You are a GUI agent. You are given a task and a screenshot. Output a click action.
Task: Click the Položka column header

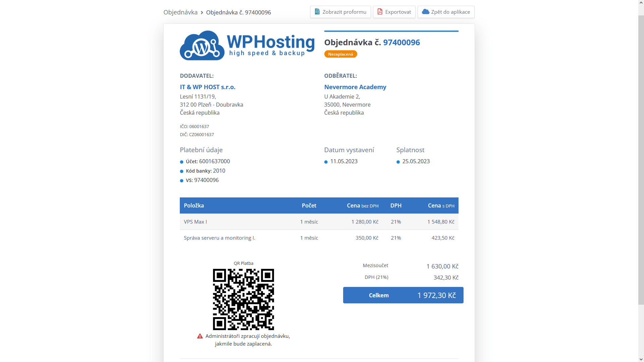pos(194,205)
